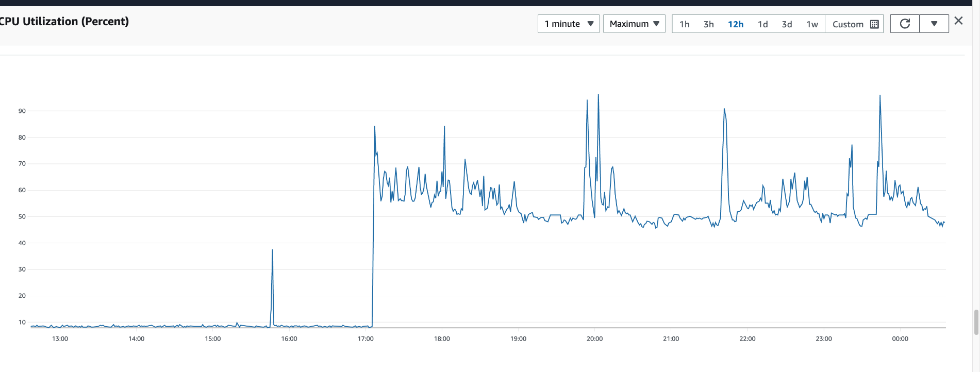Click the refresh graph icon
This screenshot has height=372, width=980.
[905, 24]
